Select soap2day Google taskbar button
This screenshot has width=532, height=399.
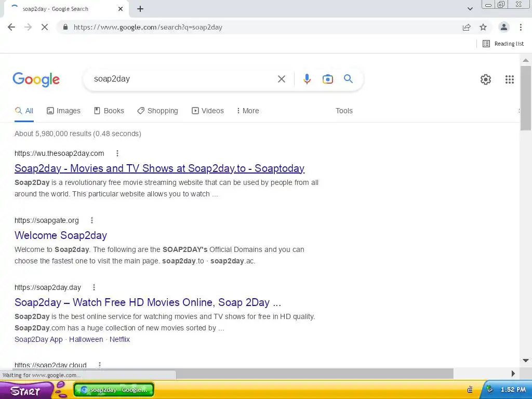tap(114, 390)
